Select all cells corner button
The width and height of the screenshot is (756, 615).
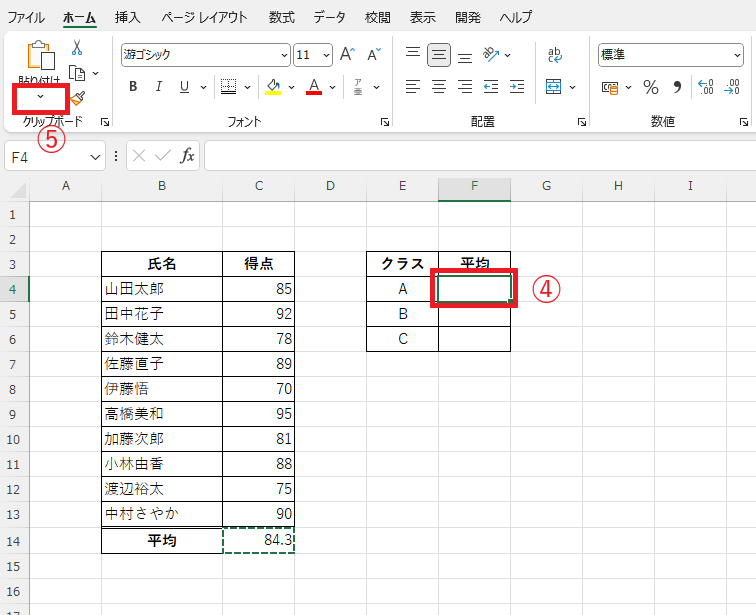tap(17, 189)
